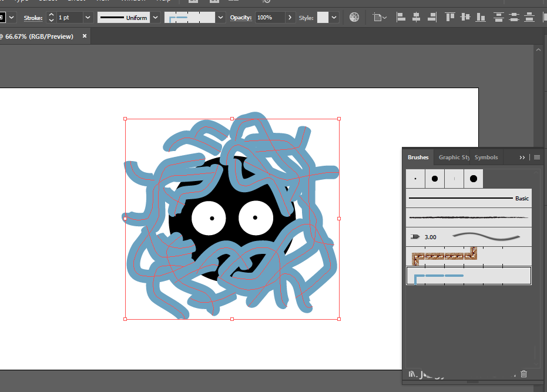The height and width of the screenshot is (392, 547).
Task: Expand the Uniform width profile dropdown
Action: point(156,18)
